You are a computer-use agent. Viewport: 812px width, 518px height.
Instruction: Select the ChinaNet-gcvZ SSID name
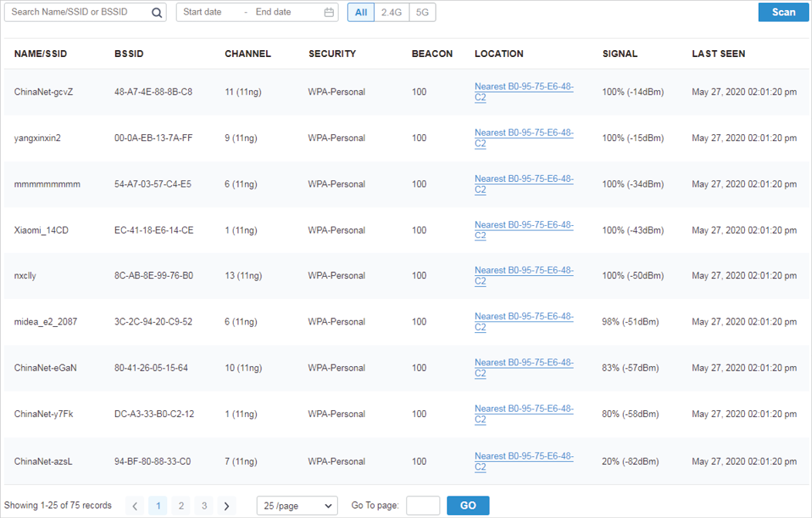pos(43,92)
